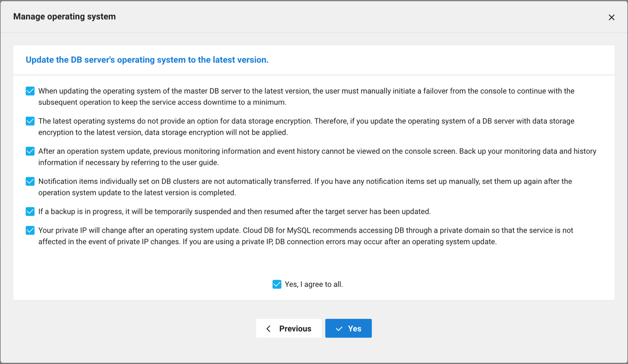Click text about backup being temporarily suspended
Screen dimensions: 628x364
coord(234,211)
